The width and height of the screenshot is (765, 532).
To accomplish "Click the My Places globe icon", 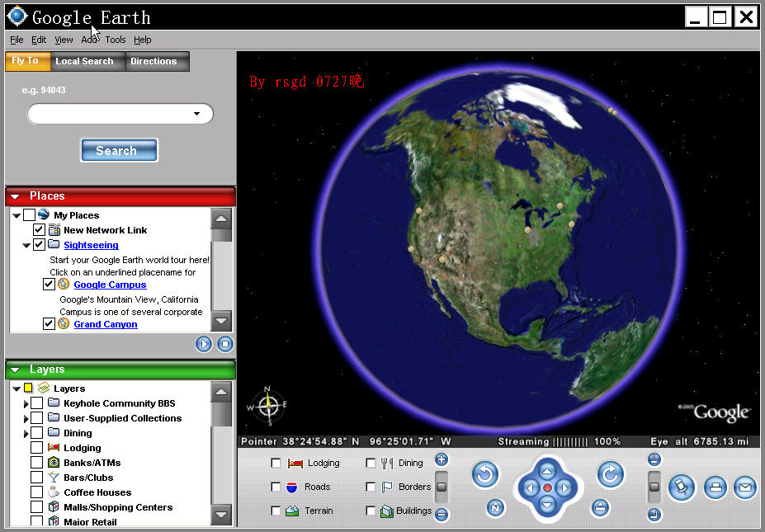I will tap(44, 214).
